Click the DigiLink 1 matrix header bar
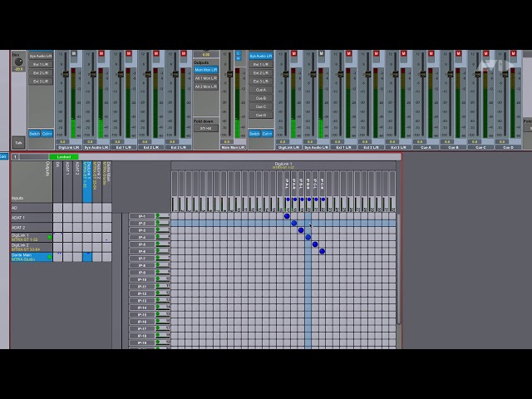 (x=283, y=165)
